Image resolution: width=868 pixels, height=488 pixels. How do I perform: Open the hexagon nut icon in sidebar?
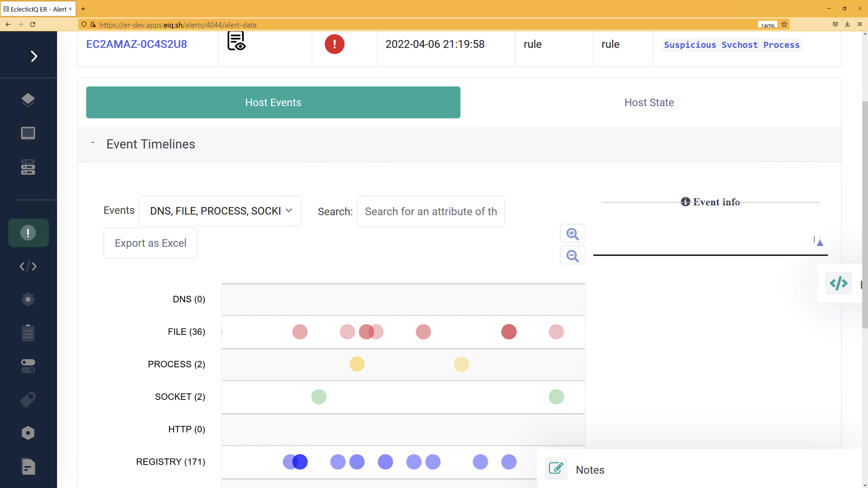point(28,433)
